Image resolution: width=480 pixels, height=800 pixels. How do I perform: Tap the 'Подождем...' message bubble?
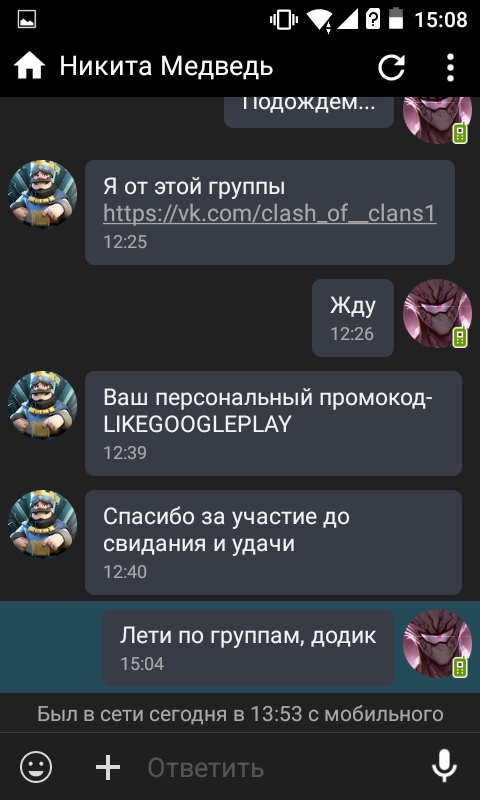click(x=309, y=112)
